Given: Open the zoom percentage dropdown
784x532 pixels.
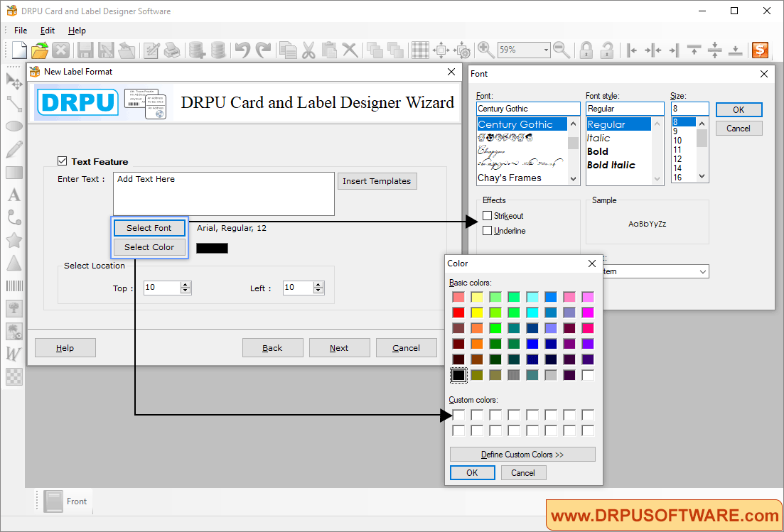Looking at the screenshot, I should [545, 50].
